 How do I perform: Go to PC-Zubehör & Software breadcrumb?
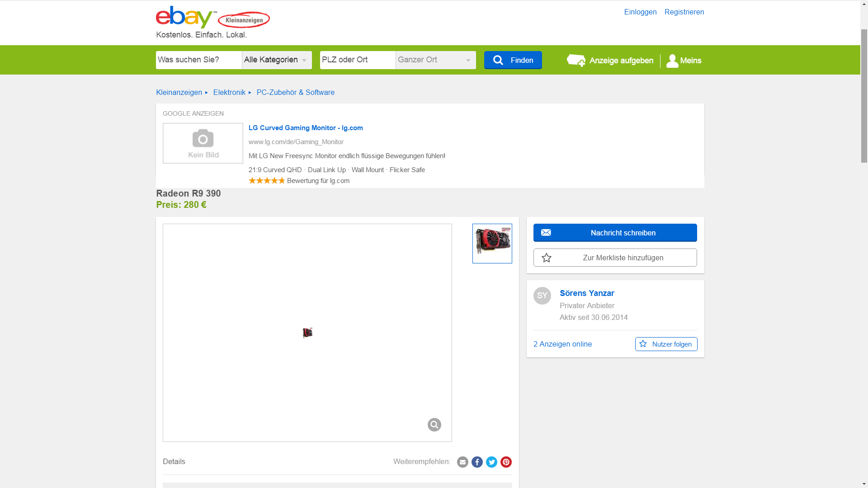pyautogui.click(x=296, y=93)
